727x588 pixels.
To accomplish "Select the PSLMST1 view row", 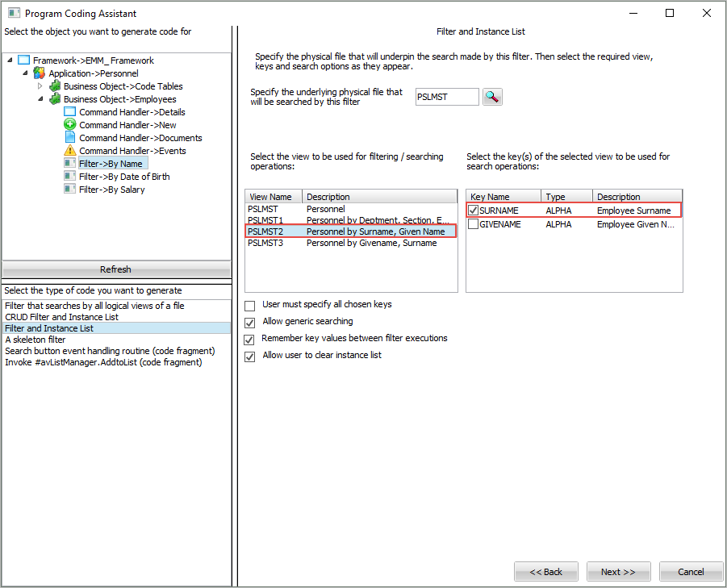I will pos(351,220).
